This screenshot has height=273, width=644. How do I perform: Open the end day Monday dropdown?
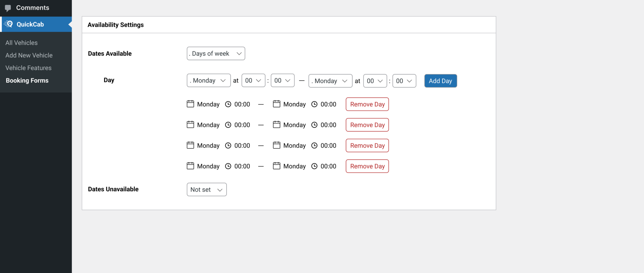pyautogui.click(x=330, y=81)
